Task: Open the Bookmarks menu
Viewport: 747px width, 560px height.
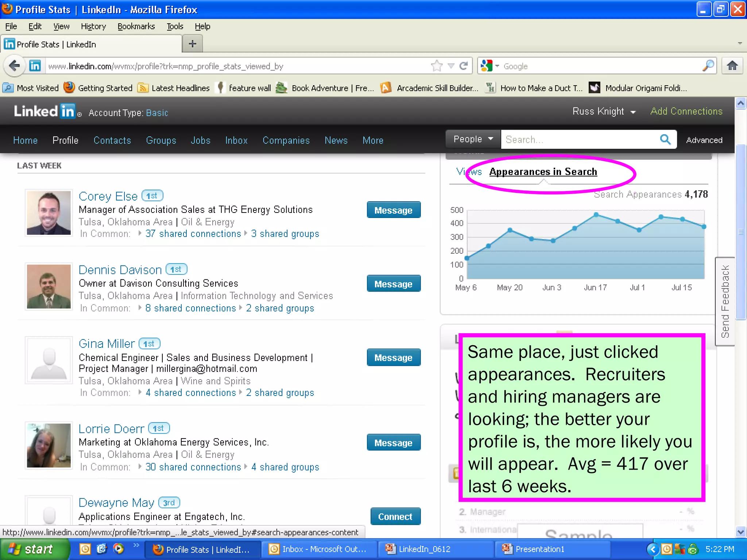Action: 136,26
